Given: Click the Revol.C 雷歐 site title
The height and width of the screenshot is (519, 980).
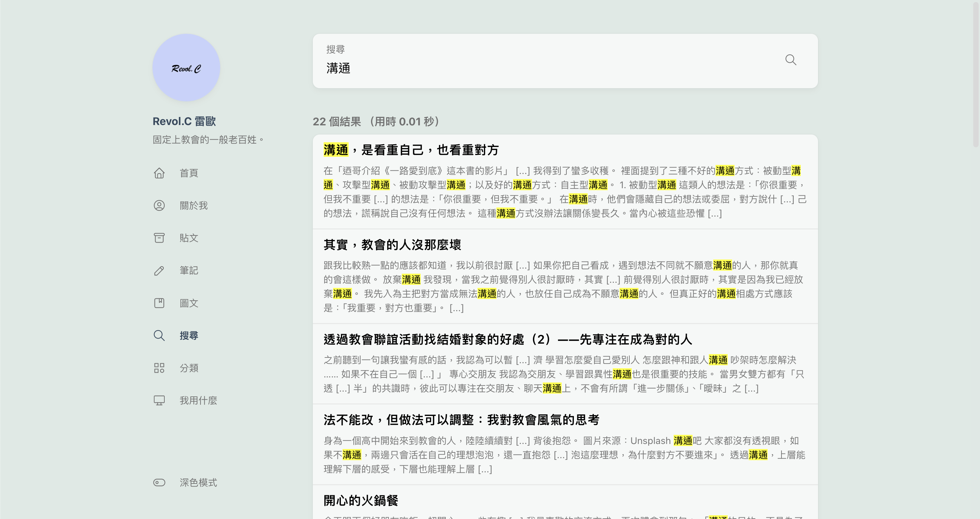Looking at the screenshot, I should (184, 121).
